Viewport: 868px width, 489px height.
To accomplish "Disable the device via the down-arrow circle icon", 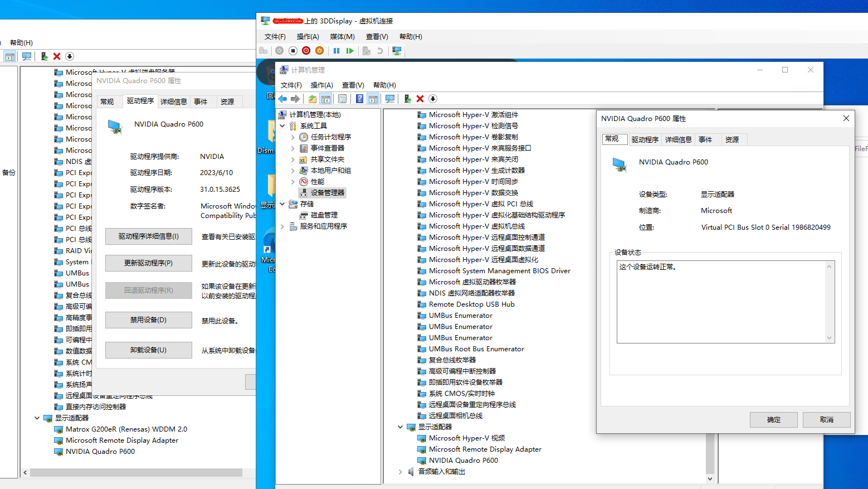I will click(433, 99).
